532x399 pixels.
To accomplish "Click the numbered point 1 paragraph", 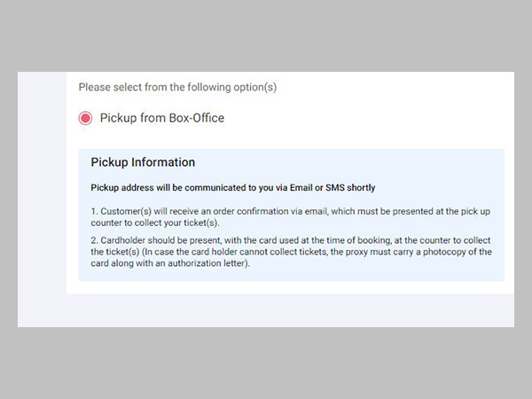I will point(291,216).
